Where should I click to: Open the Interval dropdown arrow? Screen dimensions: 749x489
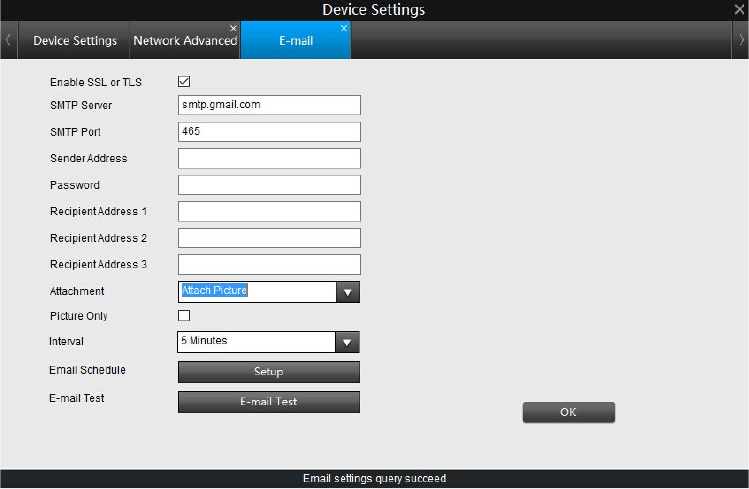(x=347, y=342)
